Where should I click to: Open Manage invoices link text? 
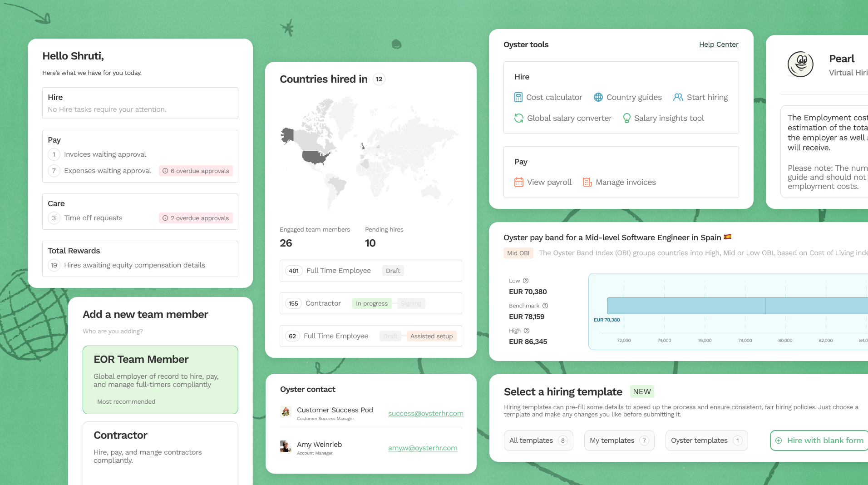click(626, 182)
